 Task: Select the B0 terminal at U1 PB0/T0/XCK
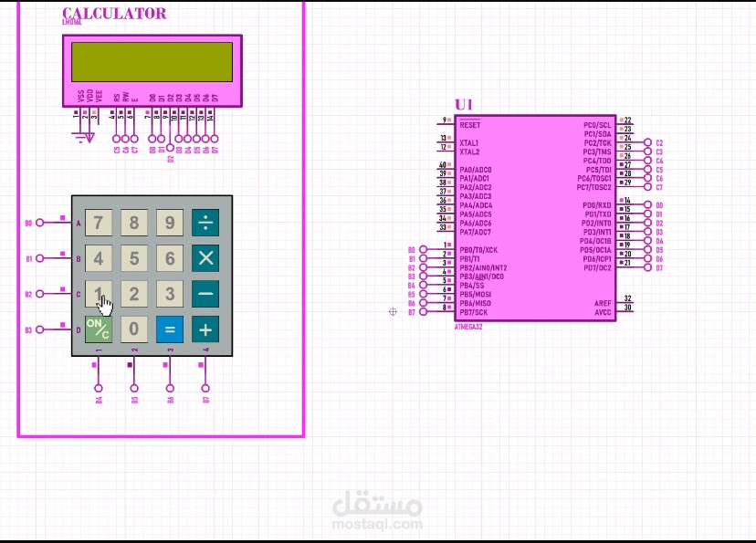423,249
